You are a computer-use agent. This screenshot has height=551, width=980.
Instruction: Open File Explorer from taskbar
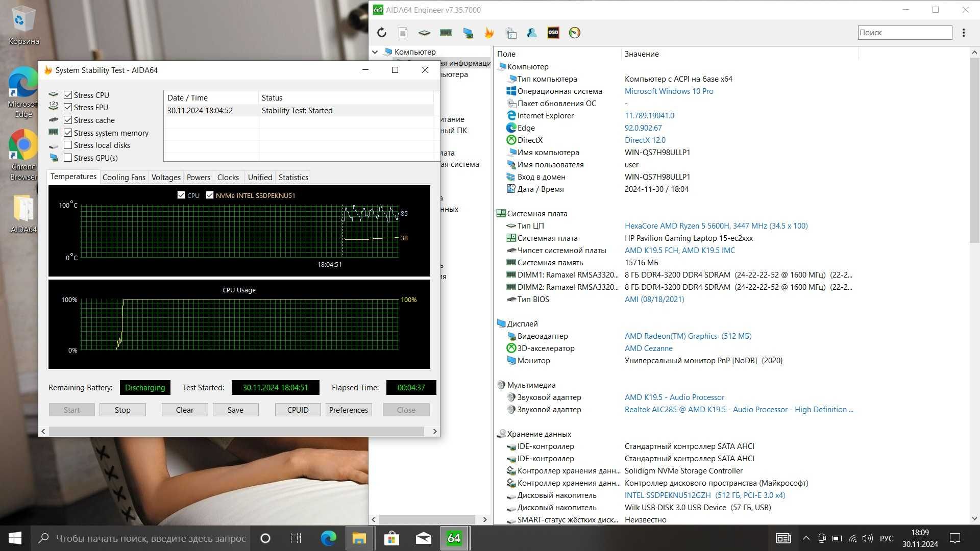click(x=359, y=538)
